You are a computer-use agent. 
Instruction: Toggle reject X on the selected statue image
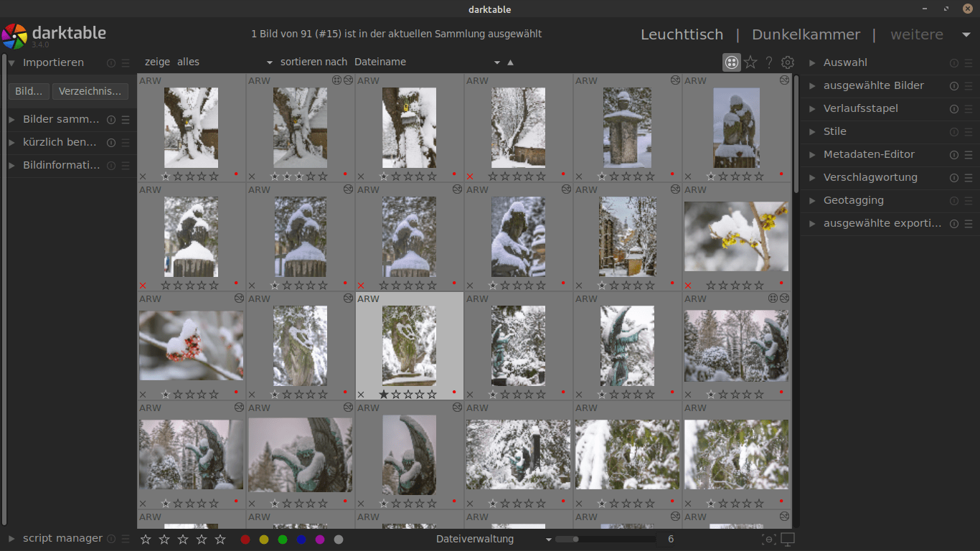pyautogui.click(x=361, y=395)
